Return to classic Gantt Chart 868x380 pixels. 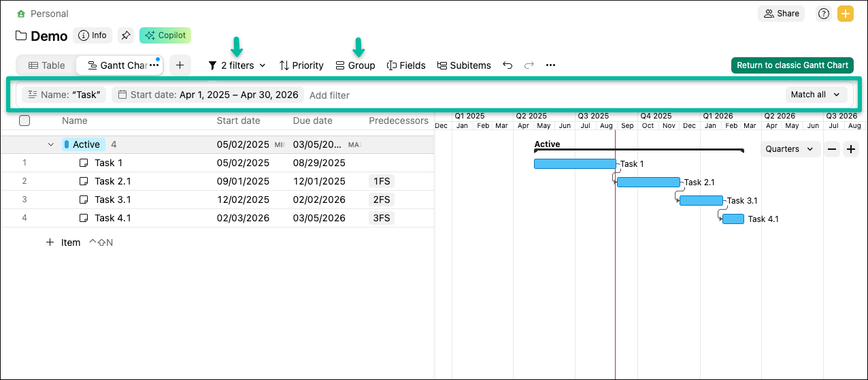792,65
